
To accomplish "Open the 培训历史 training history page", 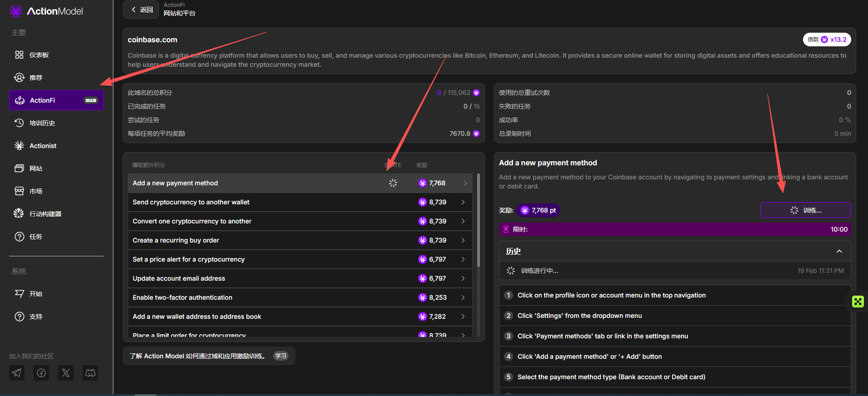I will (x=42, y=123).
